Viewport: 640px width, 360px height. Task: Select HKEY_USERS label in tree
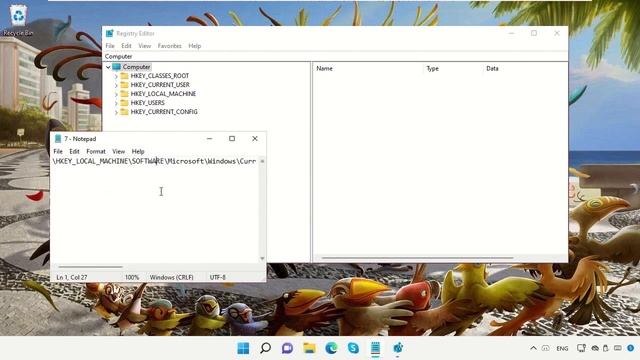pos(148,103)
